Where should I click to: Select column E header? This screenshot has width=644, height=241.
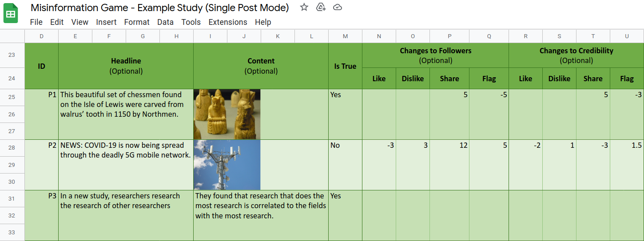[x=75, y=36]
